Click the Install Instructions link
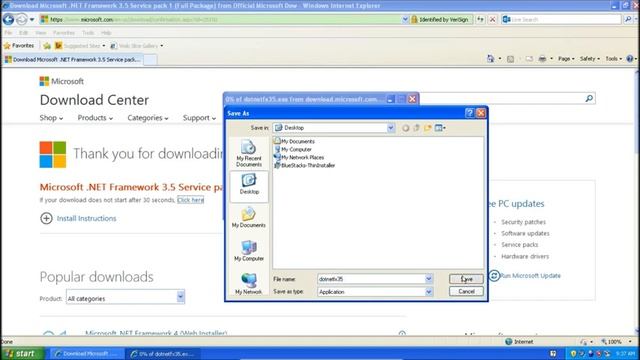This screenshot has height=360, width=640. tap(87, 218)
